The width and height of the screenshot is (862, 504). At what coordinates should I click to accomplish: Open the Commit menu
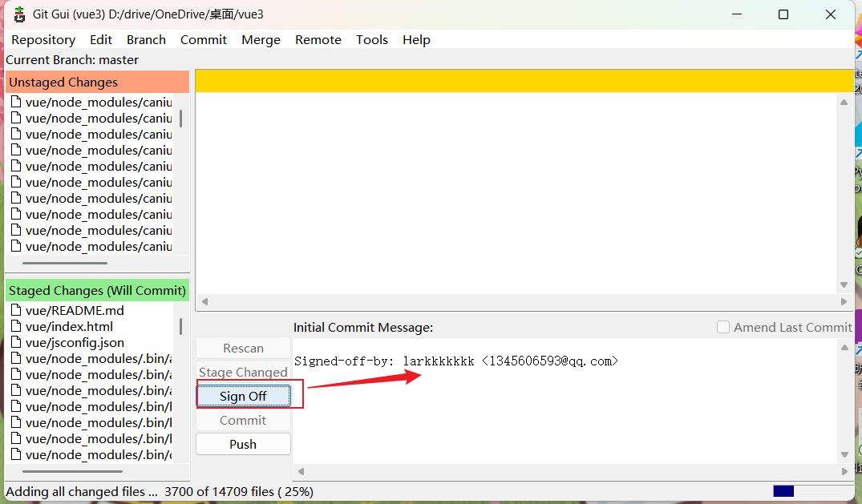pos(204,39)
